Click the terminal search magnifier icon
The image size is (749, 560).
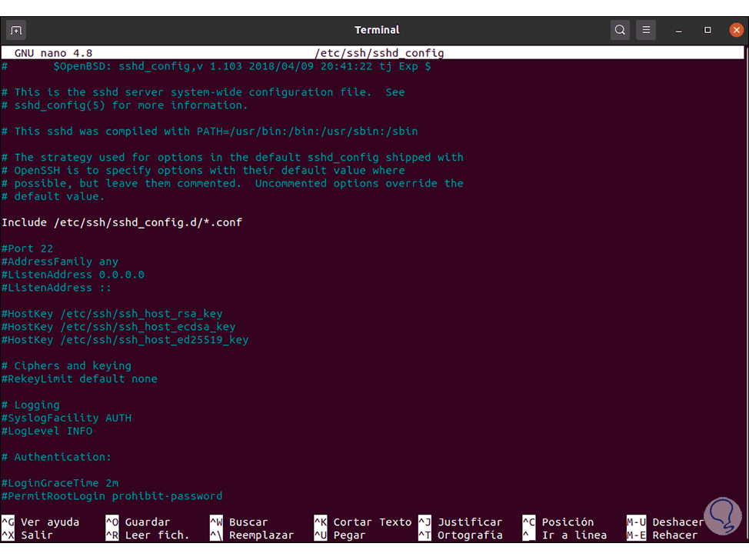coord(620,30)
